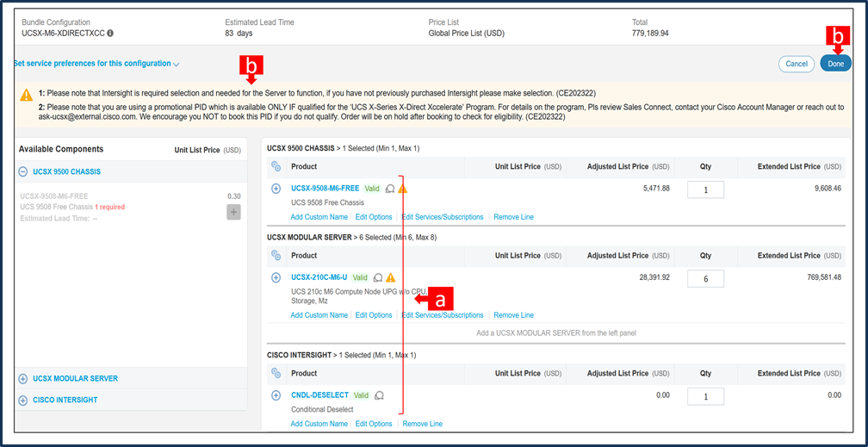
Task: Edit Options for CNDL-DESELECT
Action: [x=374, y=424]
